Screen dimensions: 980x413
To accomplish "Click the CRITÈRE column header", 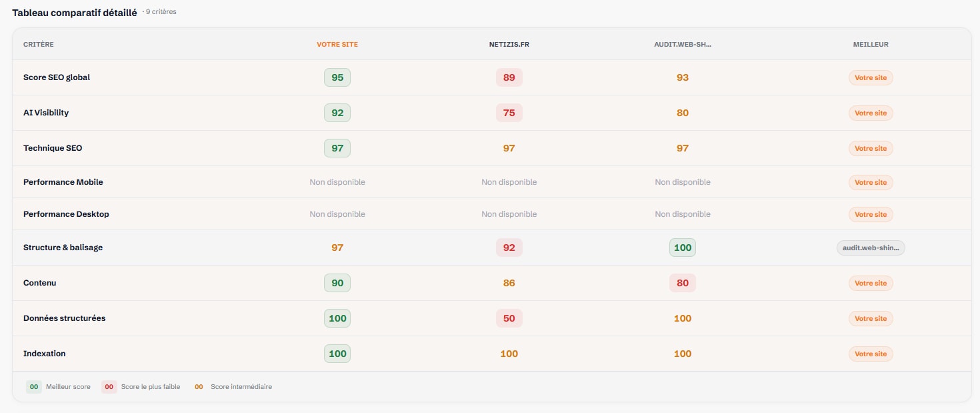I will click(x=39, y=45).
